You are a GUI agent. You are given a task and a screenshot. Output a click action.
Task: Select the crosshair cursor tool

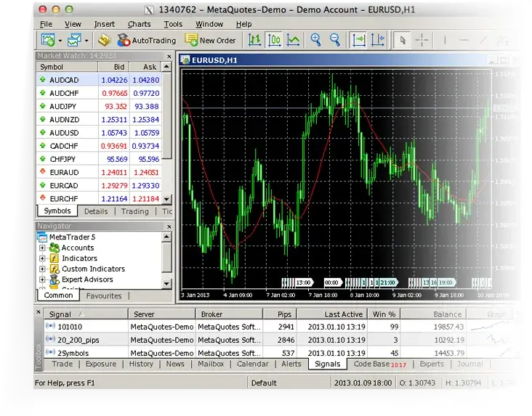tap(422, 41)
